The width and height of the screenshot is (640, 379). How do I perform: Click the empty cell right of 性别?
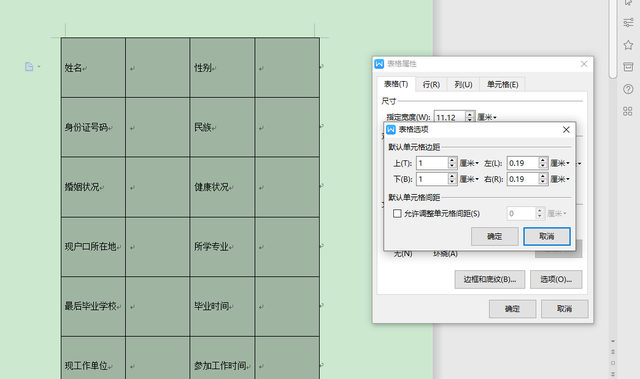click(287, 68)
